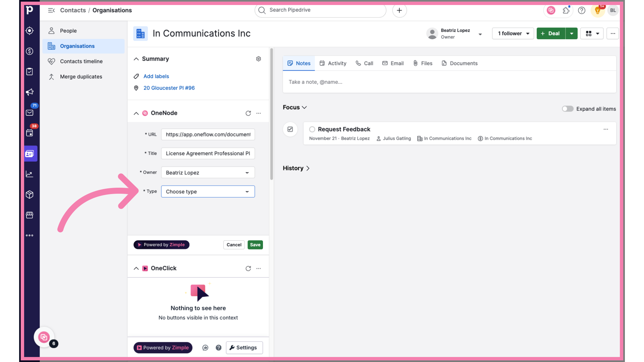The image size is (644, 362).
Task: Open the pink Zimple app icon in header
Action: [551, 10]
